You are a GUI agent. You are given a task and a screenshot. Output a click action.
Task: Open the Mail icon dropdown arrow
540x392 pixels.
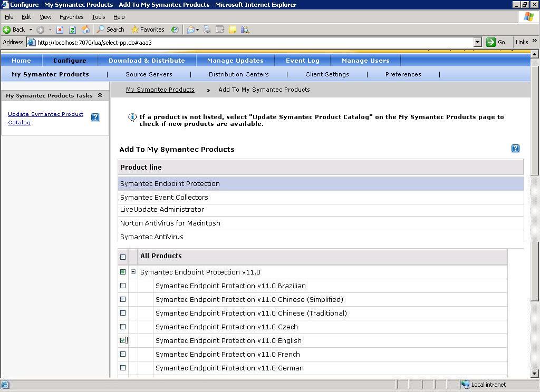(197, 30)
